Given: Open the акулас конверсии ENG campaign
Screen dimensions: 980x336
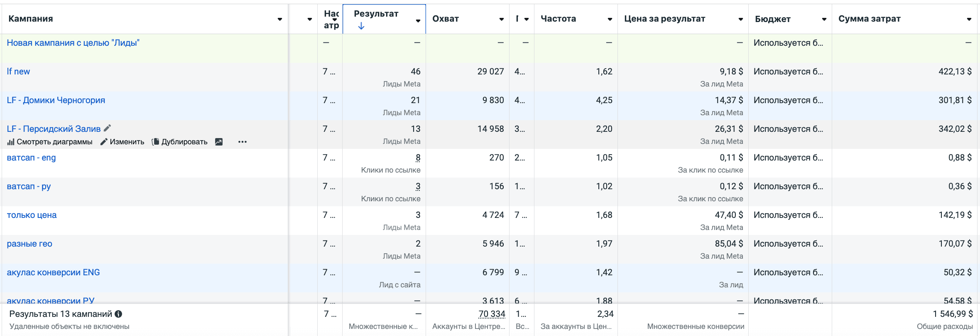Looking at the screenshot, I should pyautogui.click(x=53, y=272).
